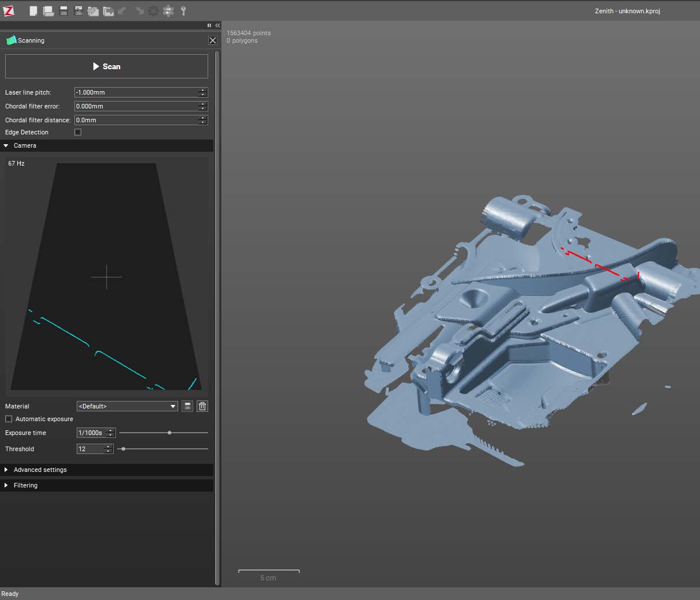Start scanning with the Scan button
700x600 pixels.
coord(107,66)
